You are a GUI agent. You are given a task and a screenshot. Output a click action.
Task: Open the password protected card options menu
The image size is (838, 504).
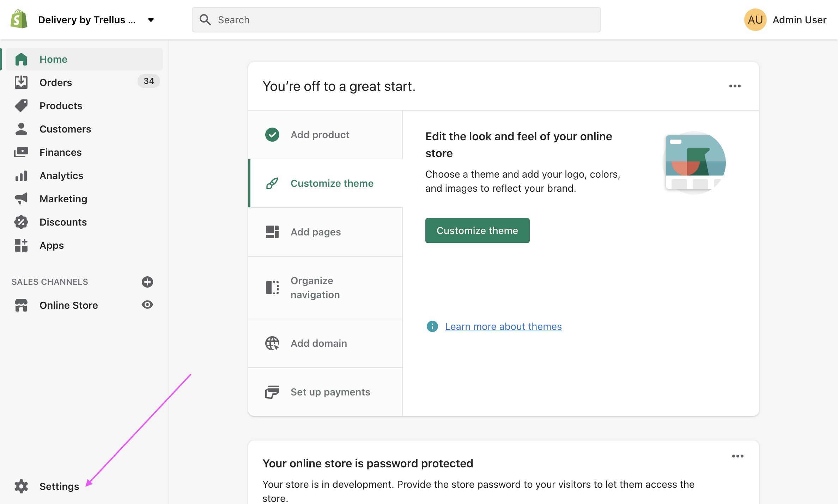pos(738,456)
